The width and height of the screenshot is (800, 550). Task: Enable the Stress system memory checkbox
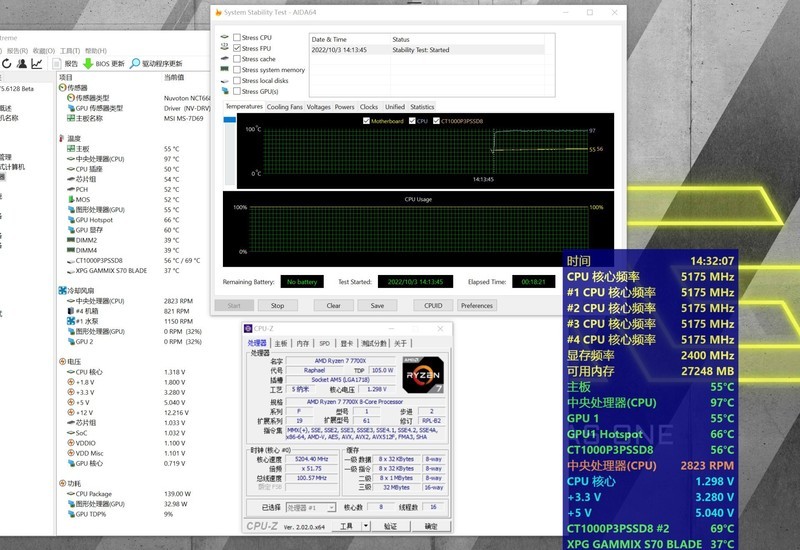point(237,69)
